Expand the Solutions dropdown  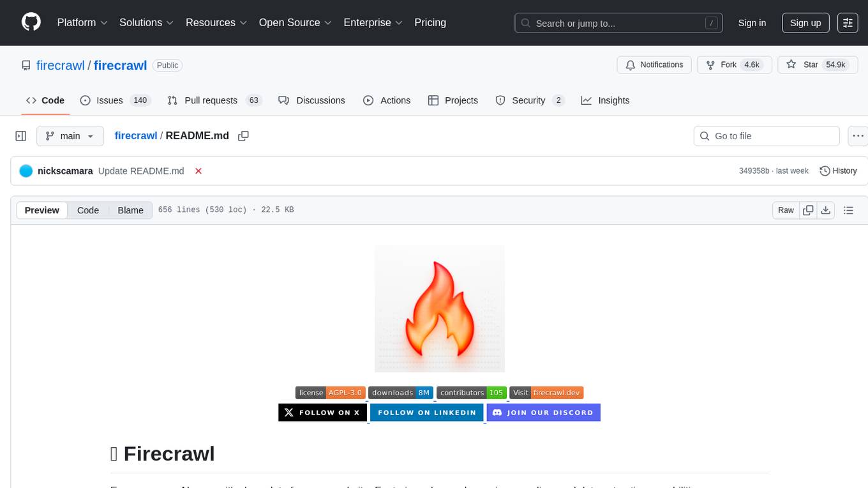click(147, 22)
